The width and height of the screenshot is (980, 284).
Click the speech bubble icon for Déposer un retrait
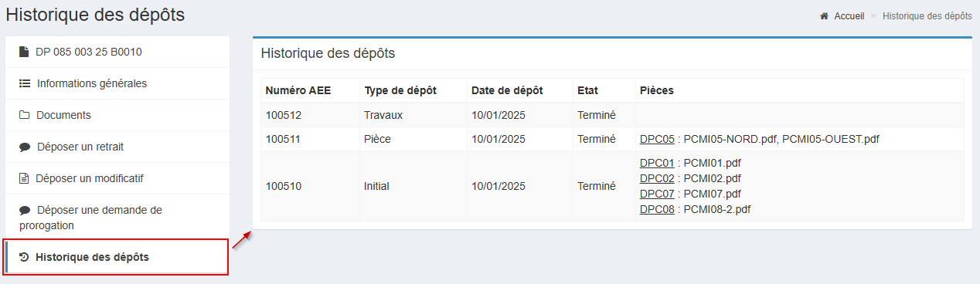(x=25, y=147)
